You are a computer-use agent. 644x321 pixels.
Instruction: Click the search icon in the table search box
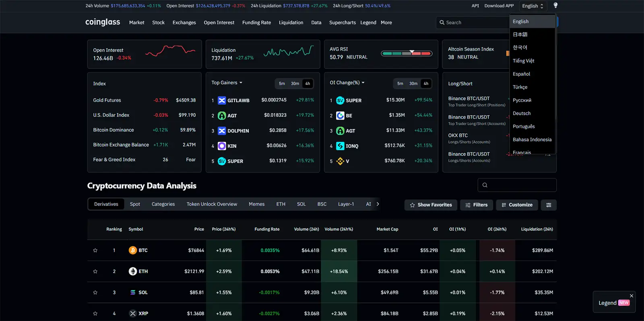485,185
